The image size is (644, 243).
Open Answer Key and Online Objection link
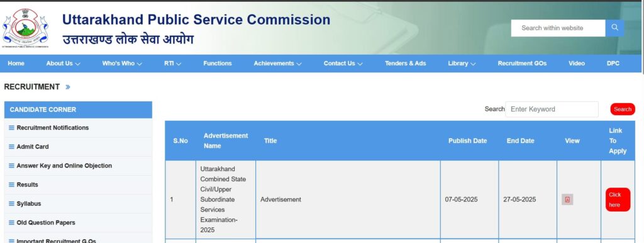click(64, 166)
